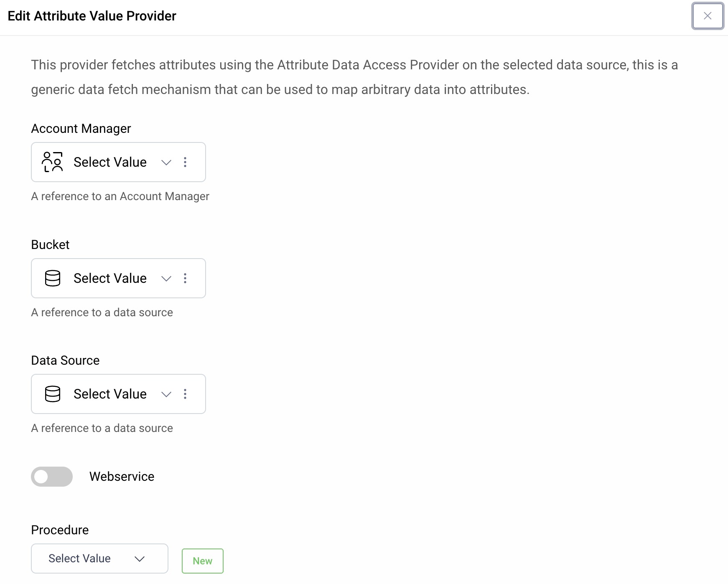Click the Webservice label
Screen dimensions: 728x584
click(x=122, y=477)
